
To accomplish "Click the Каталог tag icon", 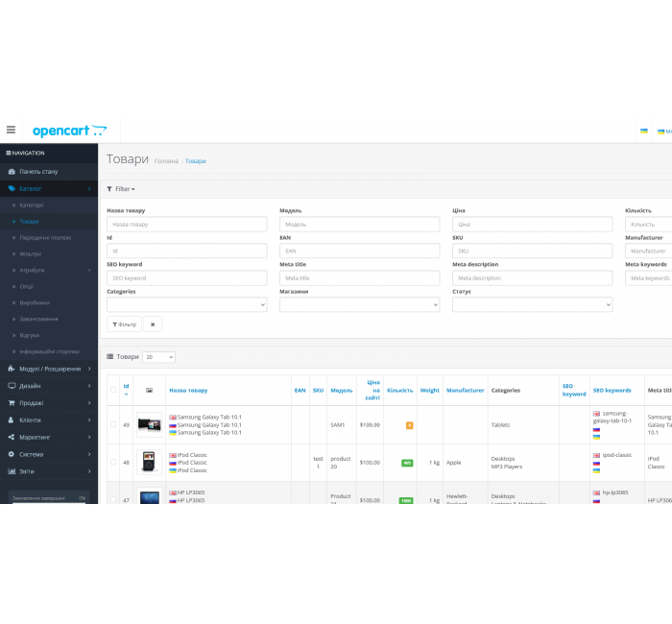I will point(12,188).
